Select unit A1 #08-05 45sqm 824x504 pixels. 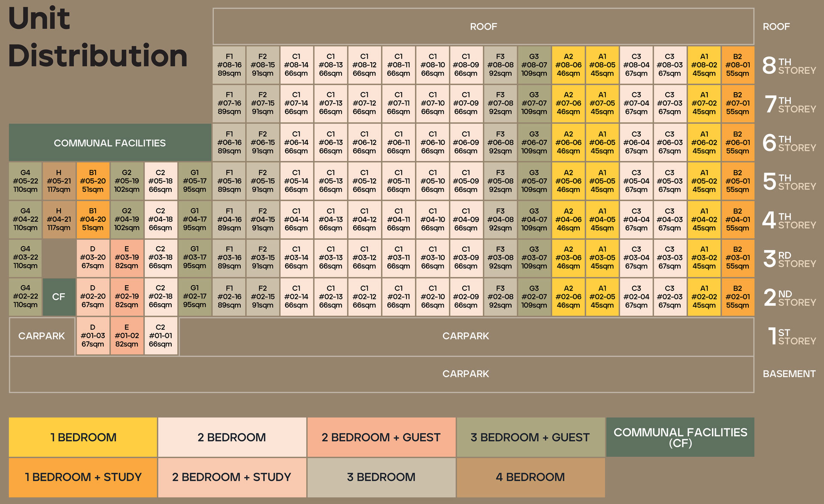click(602, 65)
